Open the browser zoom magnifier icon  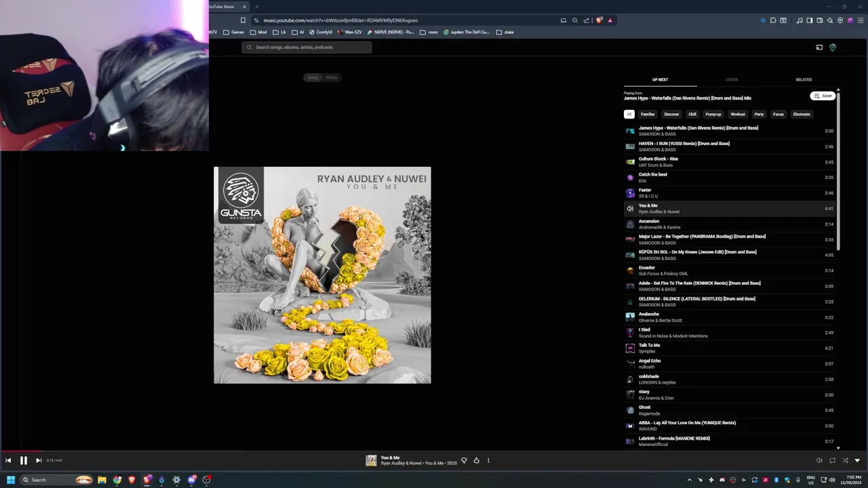pyautogui.click(x=575, y=20)
